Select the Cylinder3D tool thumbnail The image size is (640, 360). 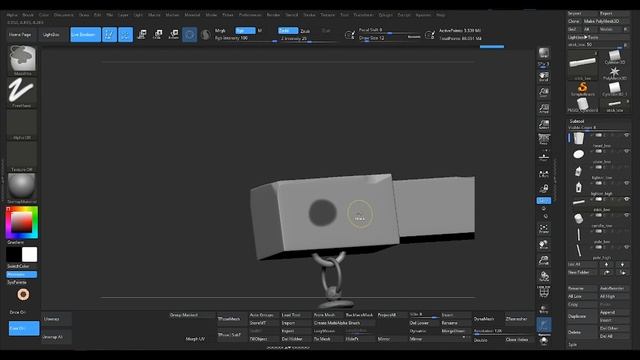pos(614,57)
